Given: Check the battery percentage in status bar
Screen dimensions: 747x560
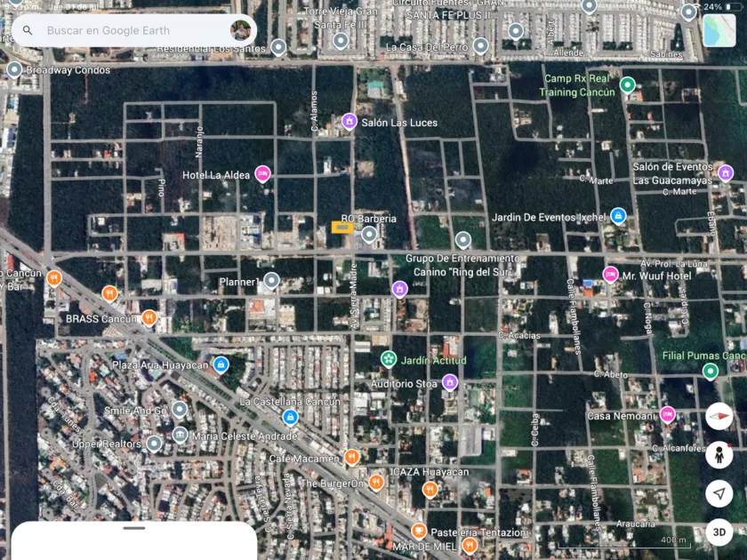Looking at the screenshot, I should (x=712, y=7).
